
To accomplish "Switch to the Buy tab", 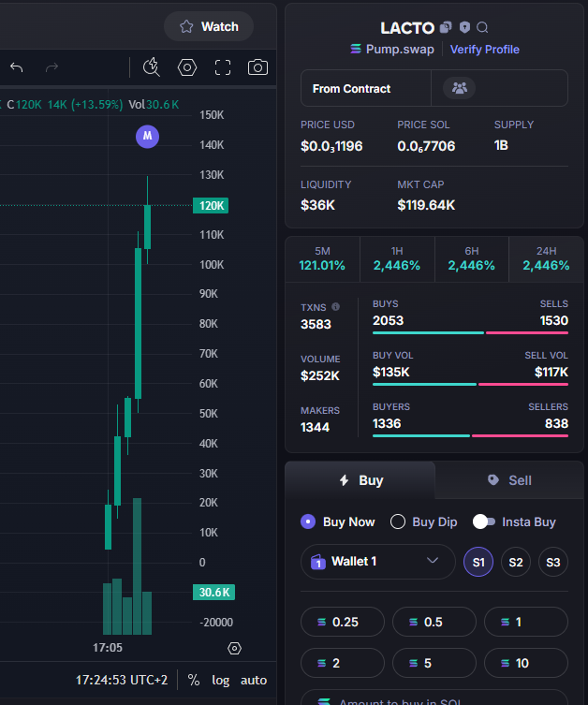I will click(x=360, y=480).
